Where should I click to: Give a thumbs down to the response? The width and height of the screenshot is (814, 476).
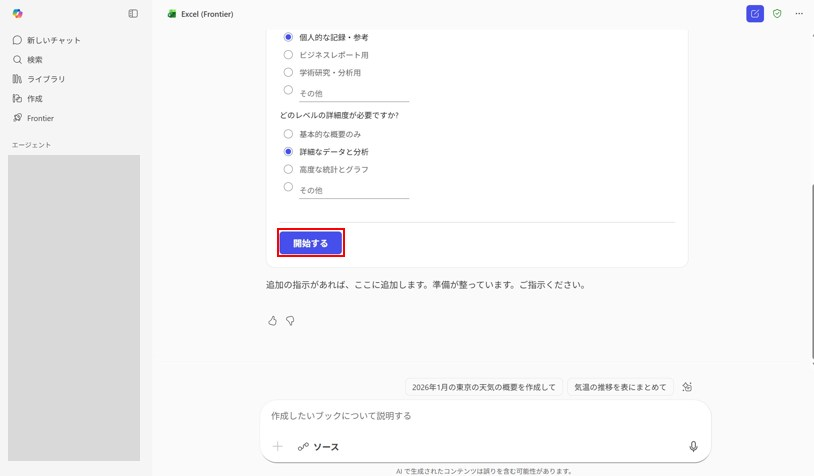click(290, 321)
